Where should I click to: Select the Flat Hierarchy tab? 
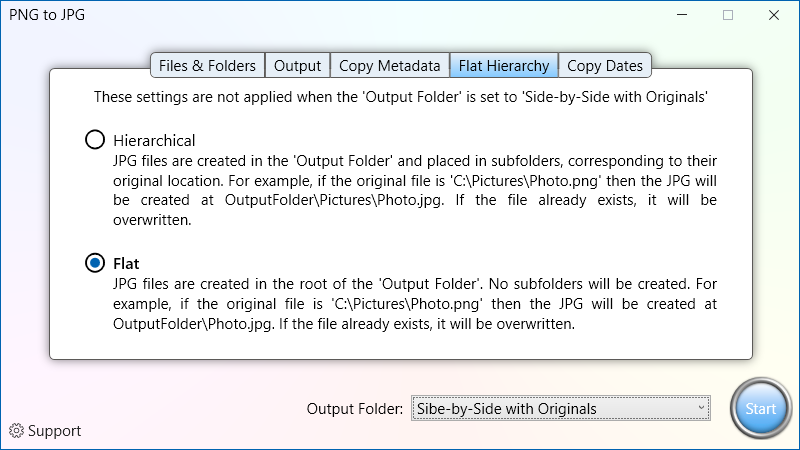point(504,66)
